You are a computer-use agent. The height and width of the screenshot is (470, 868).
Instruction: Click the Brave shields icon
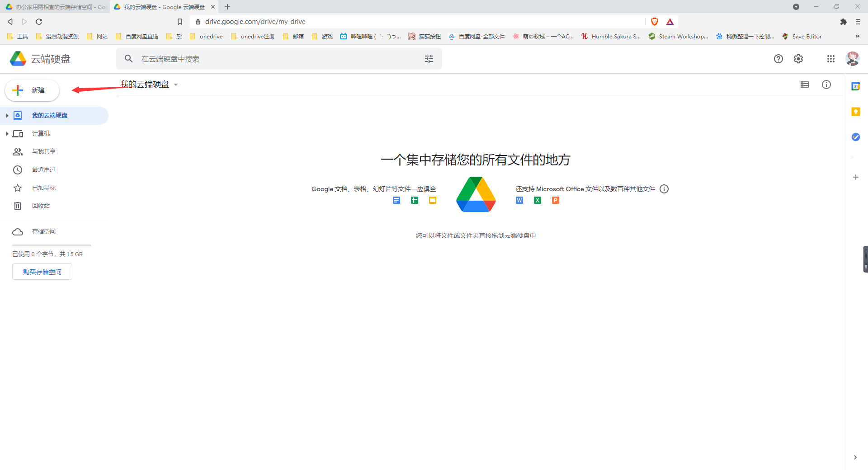[655, 22]
